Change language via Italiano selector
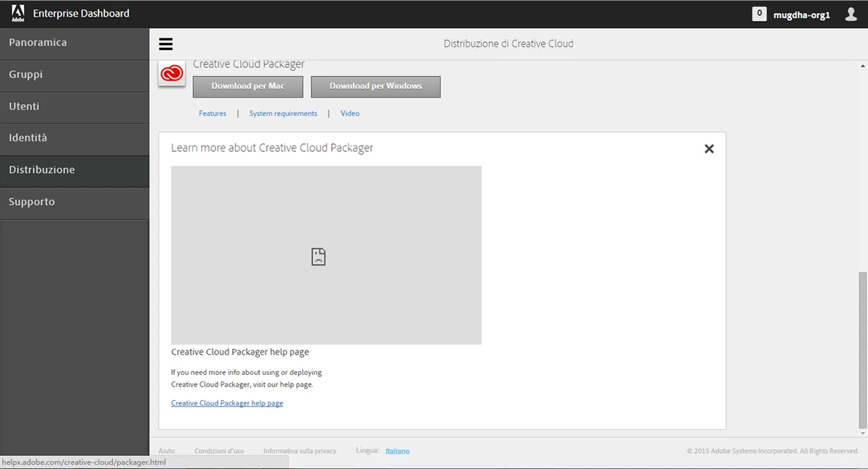This screenshot has height=469, width=868. click(397, 451)
